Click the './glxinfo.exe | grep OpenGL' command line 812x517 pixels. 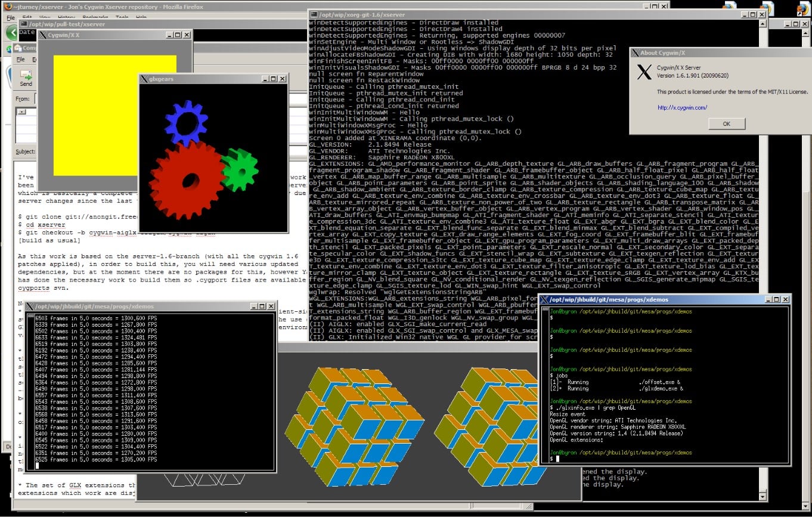click(x=593, y=408)
